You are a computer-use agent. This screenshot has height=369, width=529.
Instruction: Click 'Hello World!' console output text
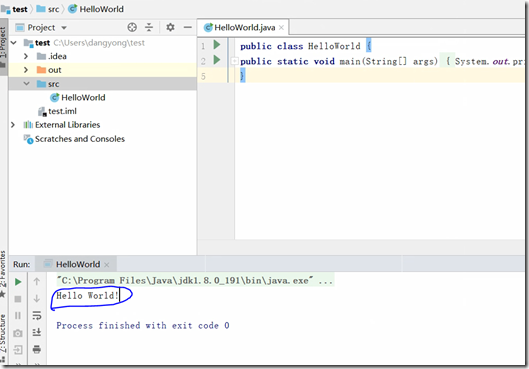click(x=87, y=296)
